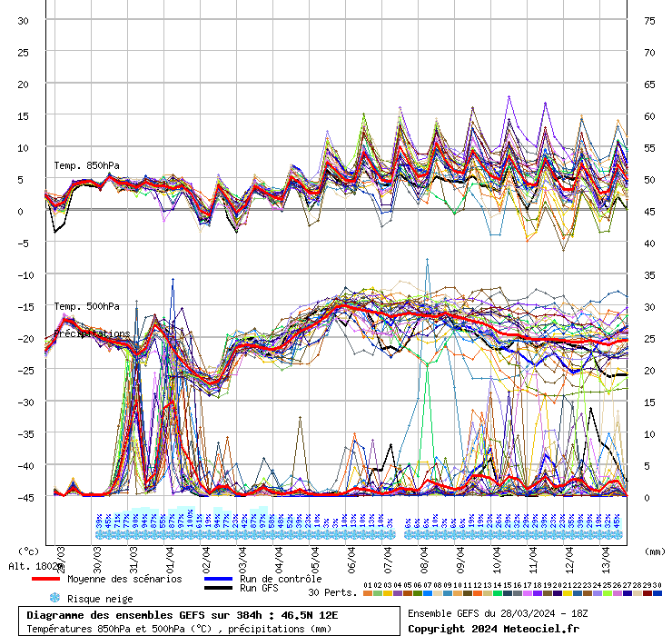This screenshot has height=636, width=672.
Task: Click the 35% snow risk value
Action: pos(571,521)
